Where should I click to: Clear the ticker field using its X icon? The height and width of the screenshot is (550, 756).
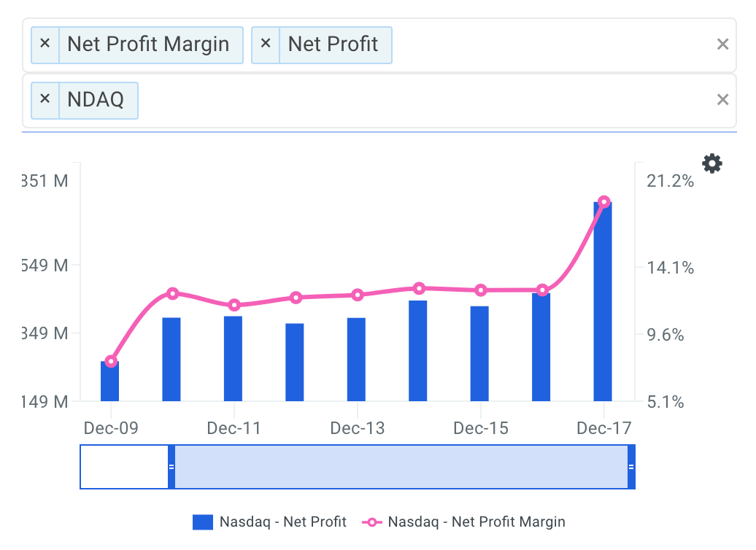coord(722,100)
